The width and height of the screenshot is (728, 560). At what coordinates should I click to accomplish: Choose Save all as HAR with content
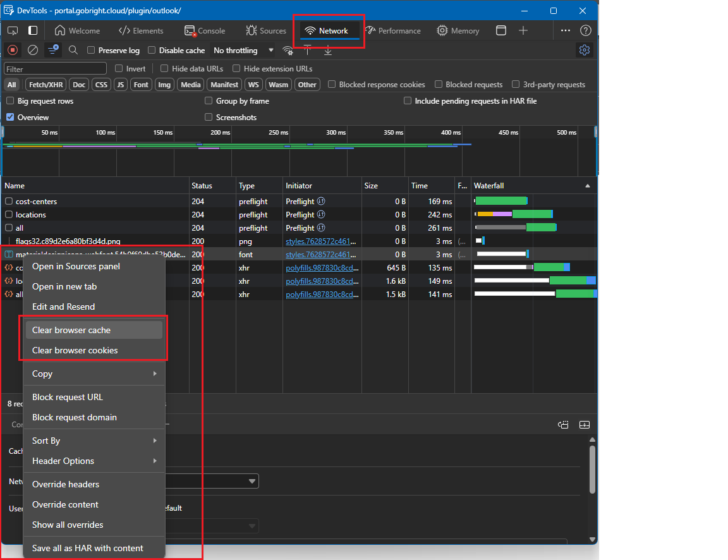coord(94,548)
